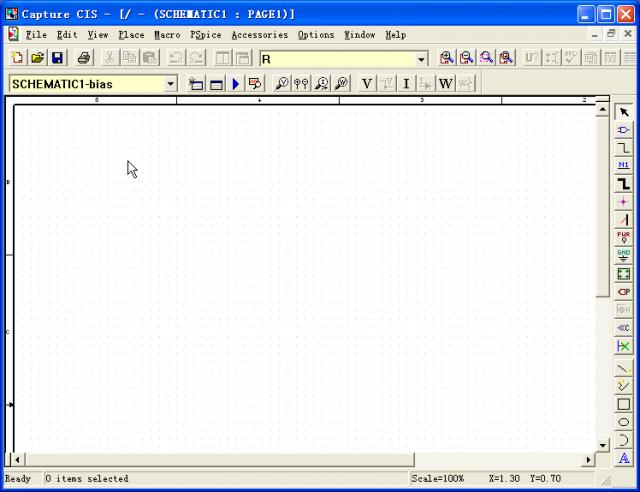Click the '0 items selected' status text
Viewport: 640px width, 492px height.
pyautogui.click(x=87, y=479)
